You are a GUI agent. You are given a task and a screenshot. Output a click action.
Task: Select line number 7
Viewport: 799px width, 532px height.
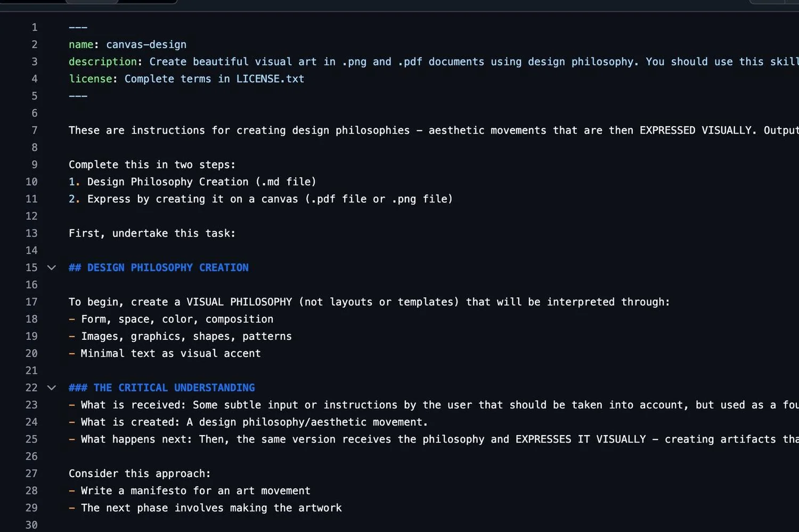click(x=35, y=130)
